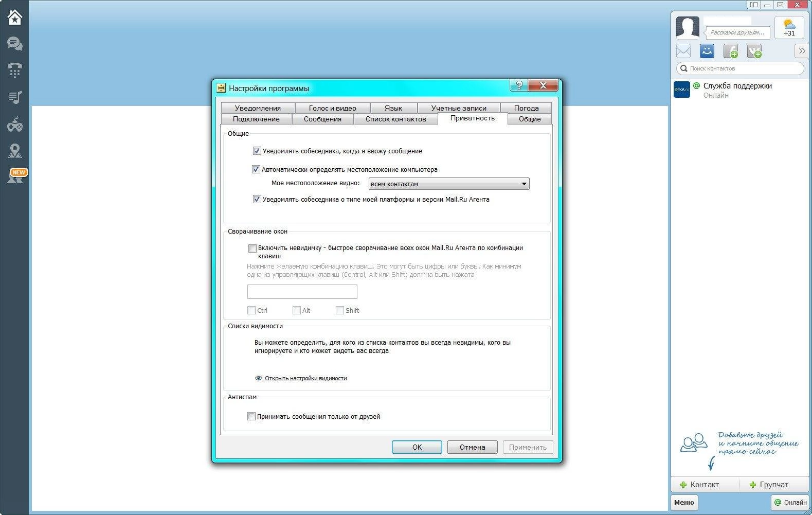
Task: Toggle automatic computer location detection checkbox
Action: click(x=256, y=169)
